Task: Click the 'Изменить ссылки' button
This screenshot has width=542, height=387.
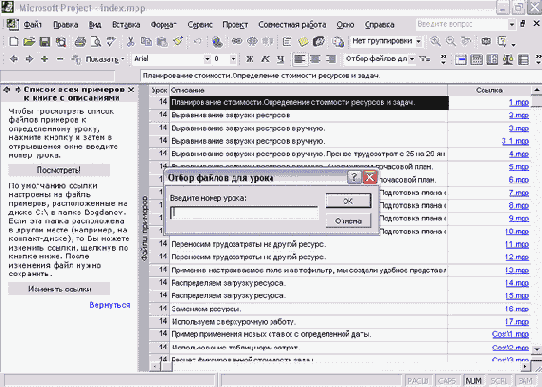Action: (x=59, y=289)
